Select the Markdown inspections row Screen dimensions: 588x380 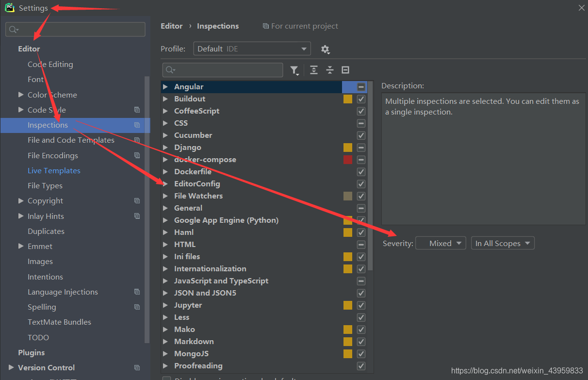(264, 342)
